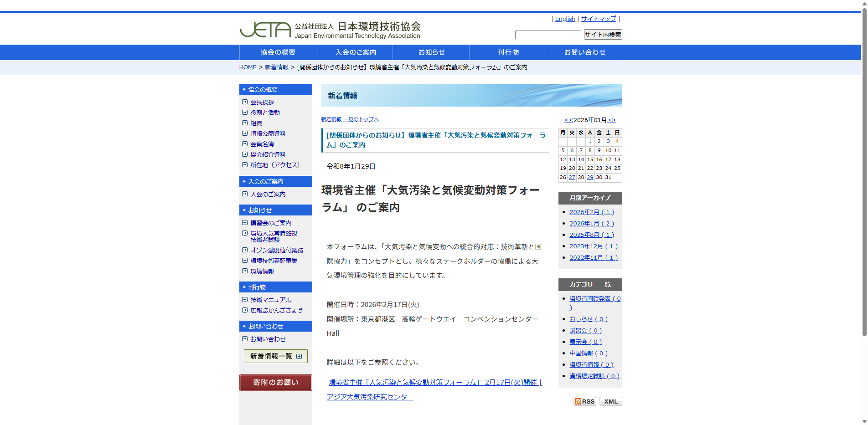The width and height of the screenshot is (868, 425).
Task: Click the site search input field
Action: pyautogui.click(x=548, y=34)
